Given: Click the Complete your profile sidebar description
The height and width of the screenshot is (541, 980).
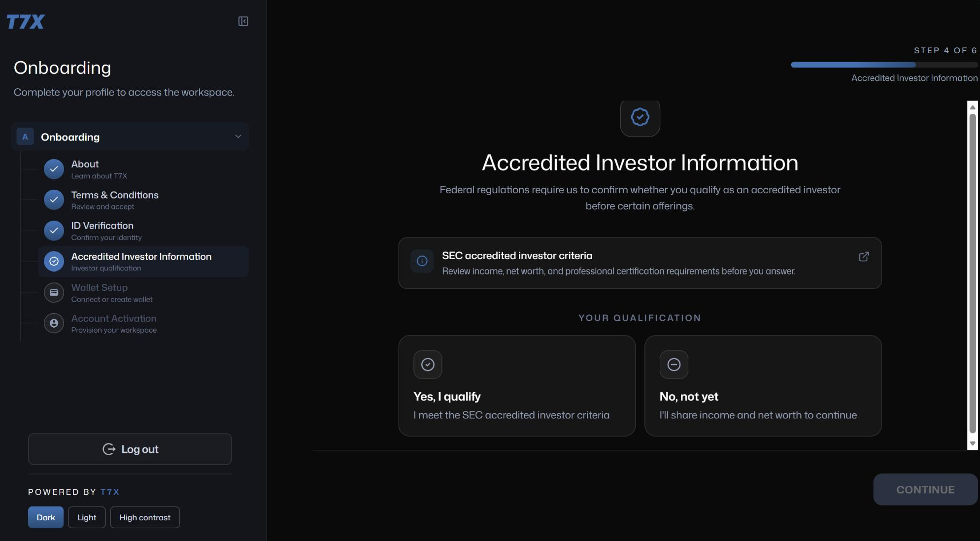Looking at the screenshot, I should tap(124, 92).
